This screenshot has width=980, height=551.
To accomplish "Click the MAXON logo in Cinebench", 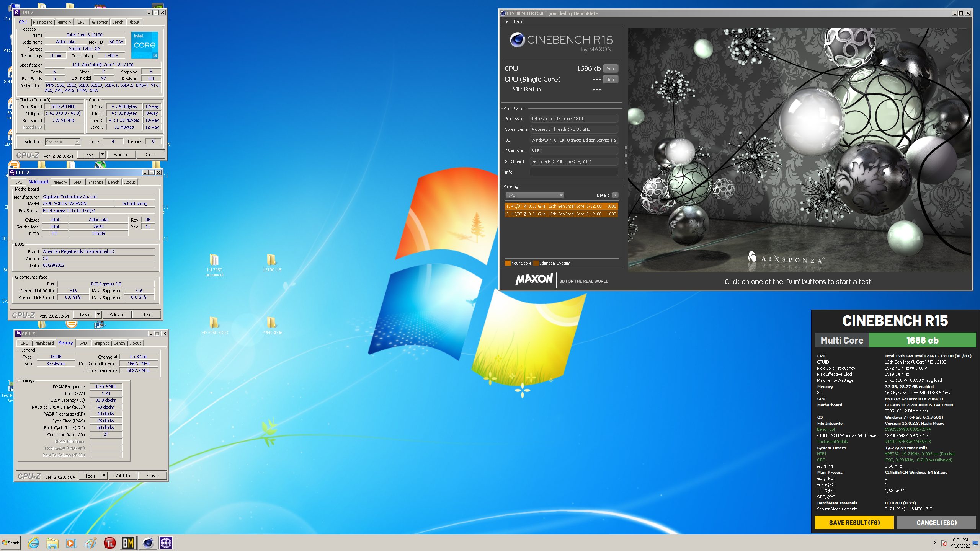I will 534,279.
